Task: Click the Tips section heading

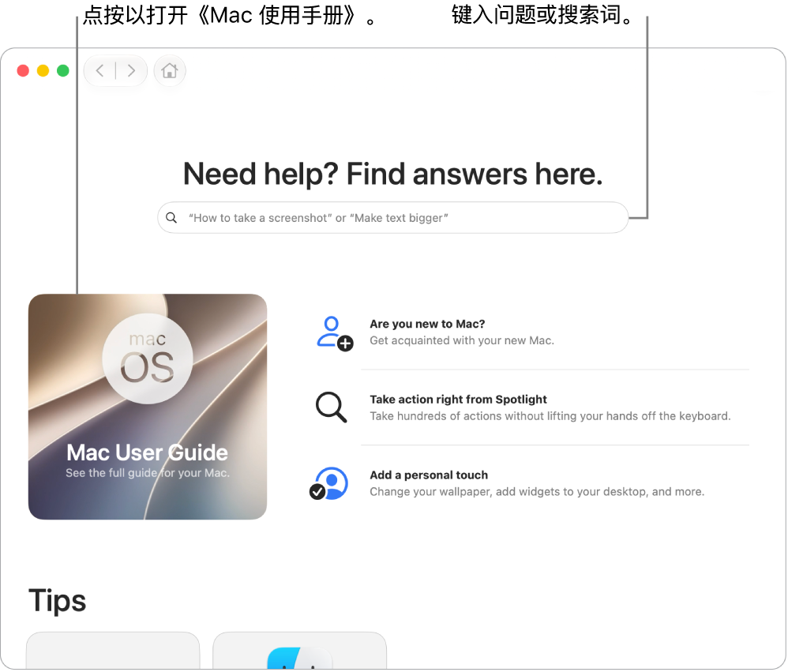Action: coord(58,601)
